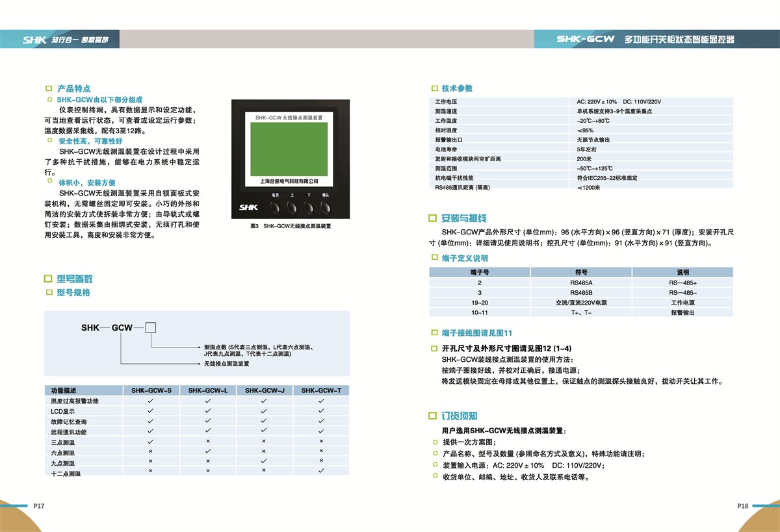Click the square bullet beside 产品特点

coord(49,88)
